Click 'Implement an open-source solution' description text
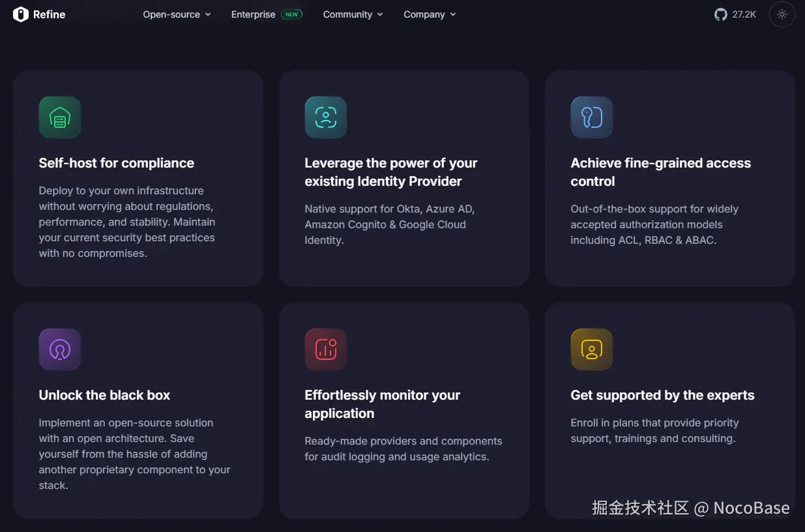The width and height of the screenshot is (805, 532). coord(134,454)
